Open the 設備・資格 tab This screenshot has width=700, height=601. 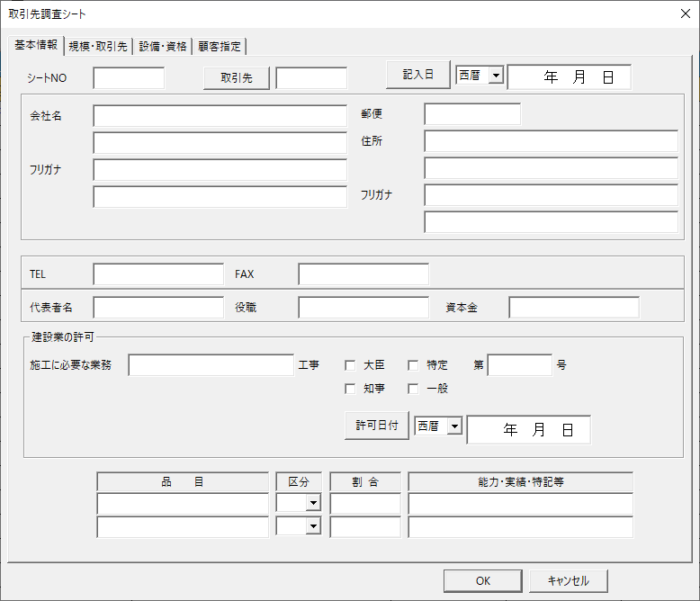163,47
